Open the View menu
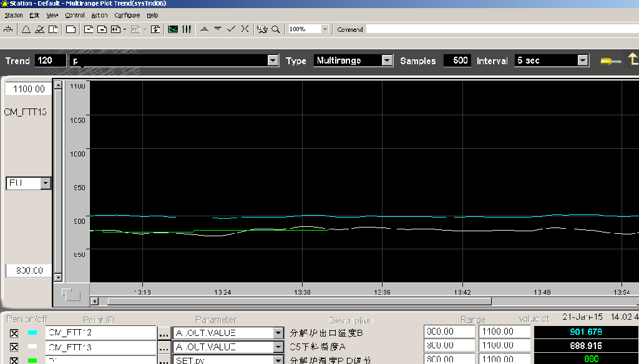Screen dimensions: 639x364 52,15
